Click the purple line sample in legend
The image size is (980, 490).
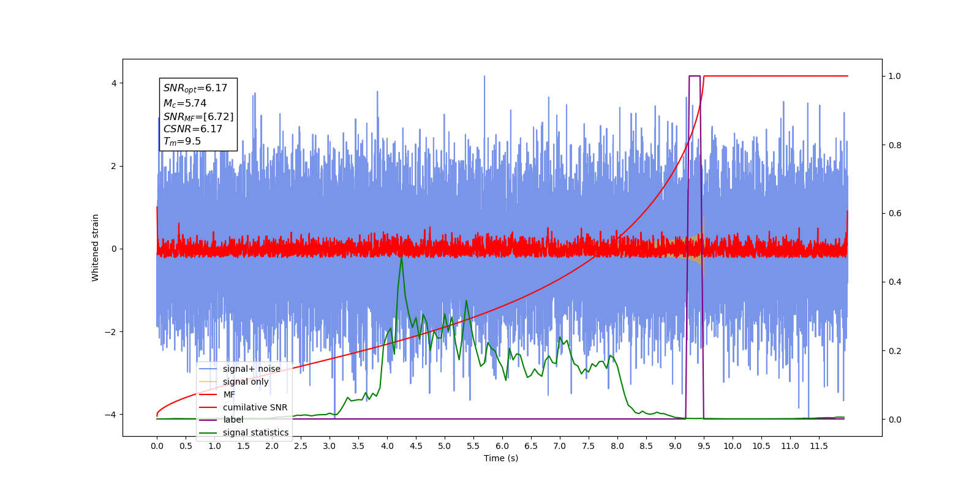(208, 420)
